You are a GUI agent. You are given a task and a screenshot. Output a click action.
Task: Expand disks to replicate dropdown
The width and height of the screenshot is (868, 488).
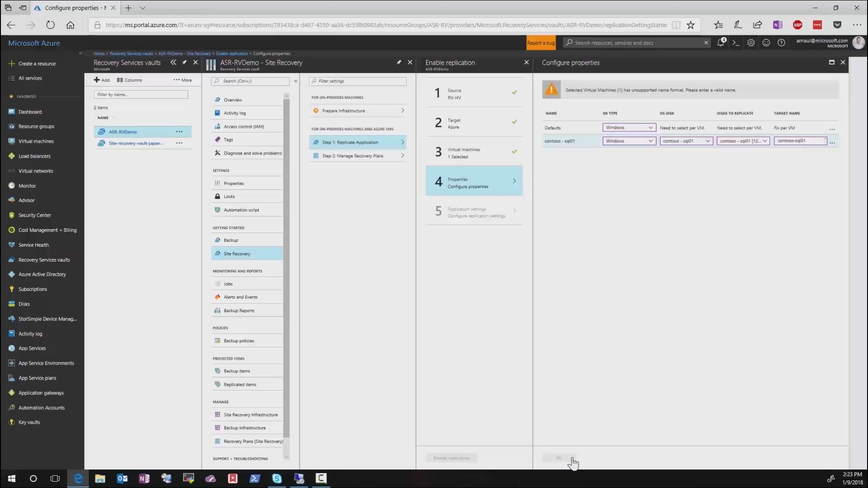click(743, 141)
